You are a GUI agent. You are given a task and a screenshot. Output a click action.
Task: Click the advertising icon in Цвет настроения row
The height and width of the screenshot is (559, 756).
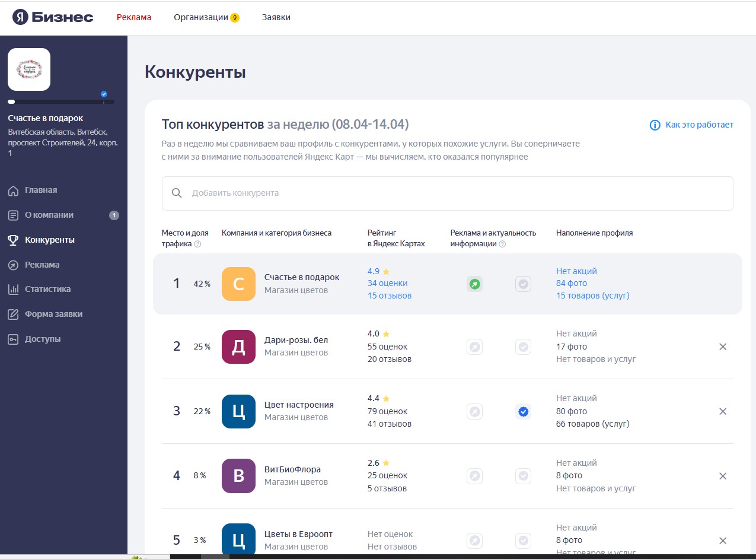point(474,411)
